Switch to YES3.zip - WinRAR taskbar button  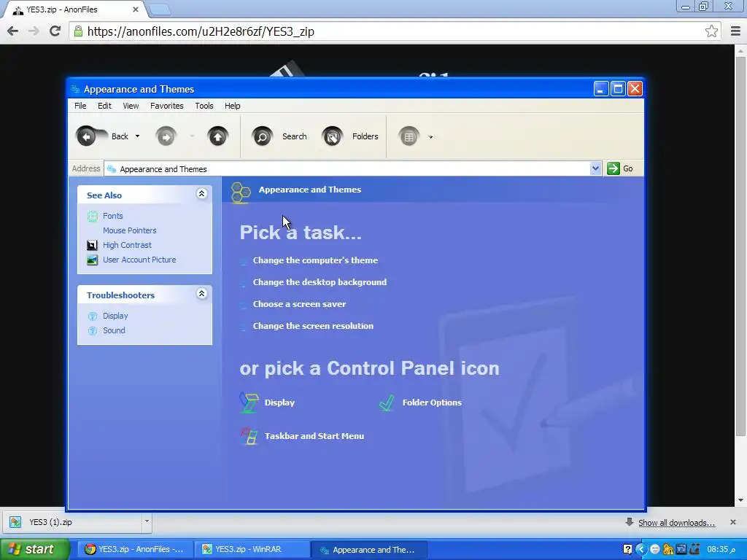[x=252, y=550]
